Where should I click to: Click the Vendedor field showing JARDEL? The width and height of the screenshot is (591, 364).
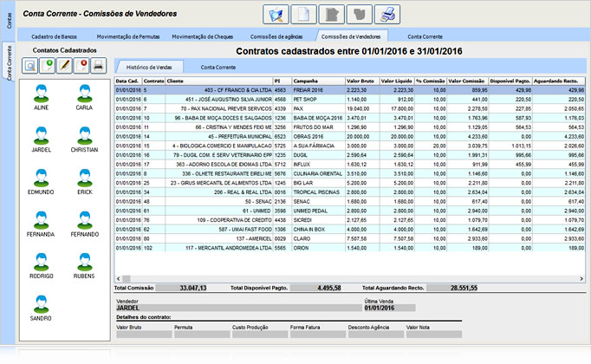click(x=238, y=308)
